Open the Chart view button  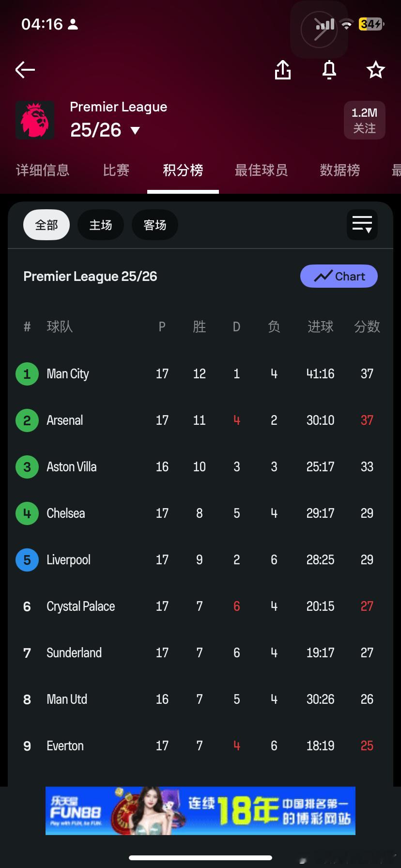[x=339, y=276]
